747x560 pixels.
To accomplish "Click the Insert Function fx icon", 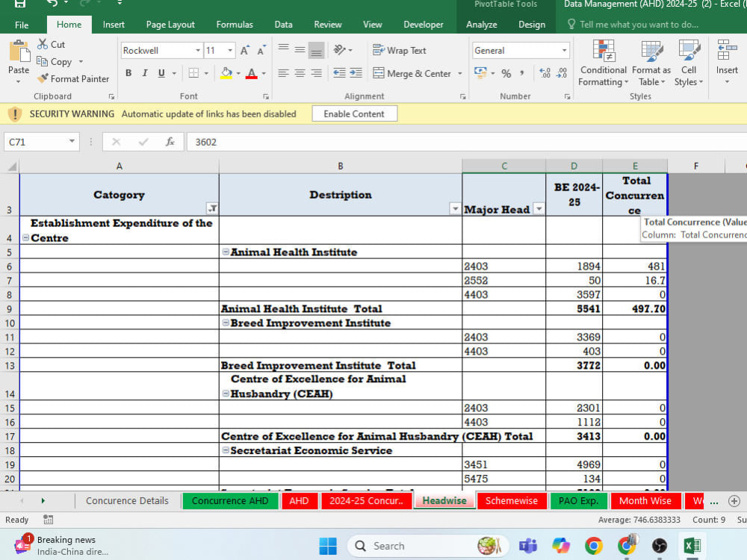I will (170, 142).
